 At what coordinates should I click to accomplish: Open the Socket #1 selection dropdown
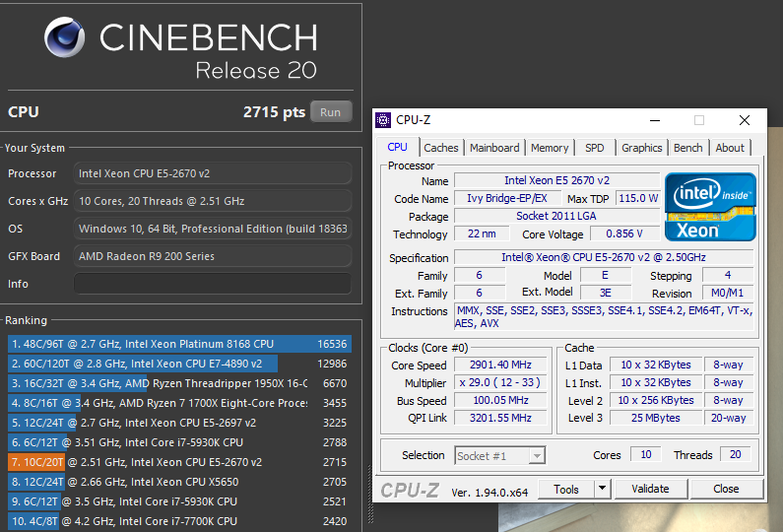point(500,455)
